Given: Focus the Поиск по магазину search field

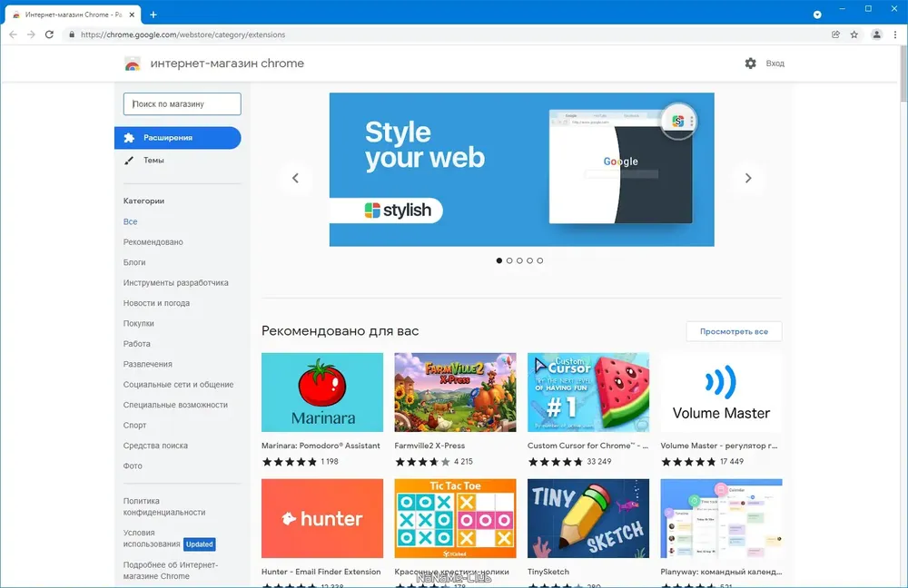Looking at the screenshot, I should pos(182,104).
